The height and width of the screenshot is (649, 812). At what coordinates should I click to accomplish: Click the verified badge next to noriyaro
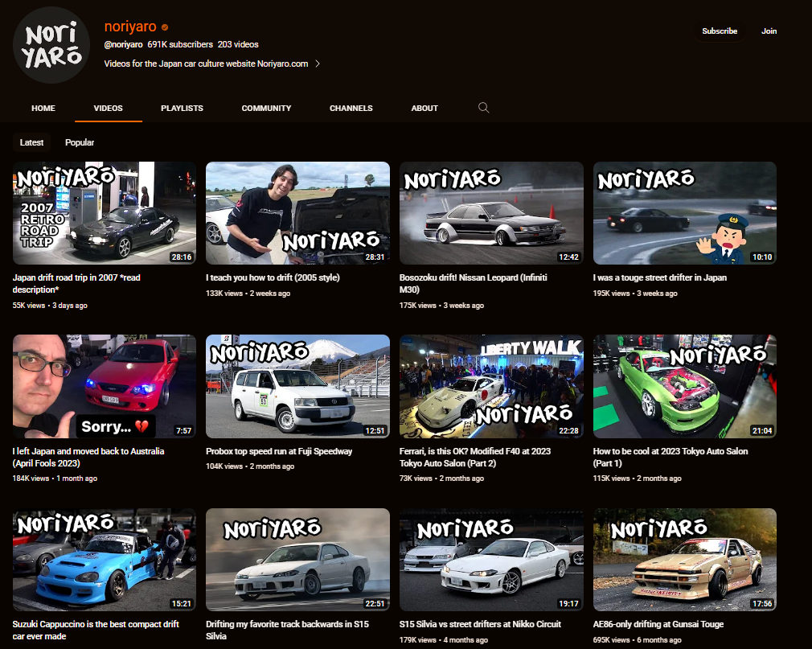point(165,27)
